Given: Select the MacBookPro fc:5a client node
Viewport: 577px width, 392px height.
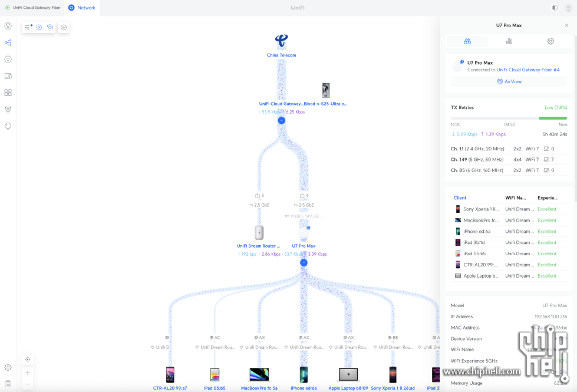Looking at the screenshot, I should click(259, 375).
